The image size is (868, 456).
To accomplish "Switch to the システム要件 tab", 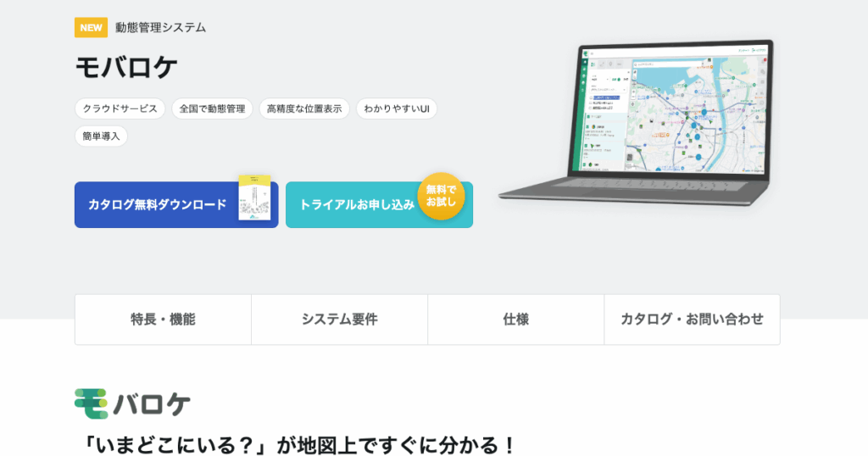I will pyautogui.click(x=339, y=320).
